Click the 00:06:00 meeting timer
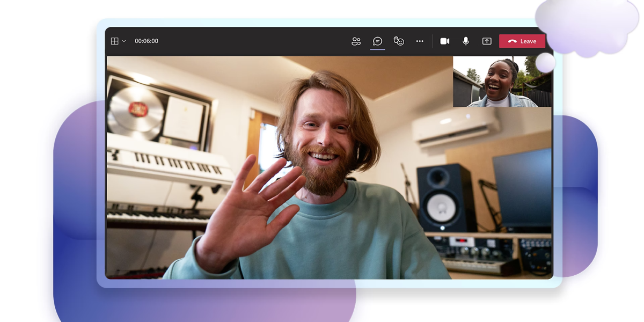Viewport: 644px width, 322px height. (147, 41)
